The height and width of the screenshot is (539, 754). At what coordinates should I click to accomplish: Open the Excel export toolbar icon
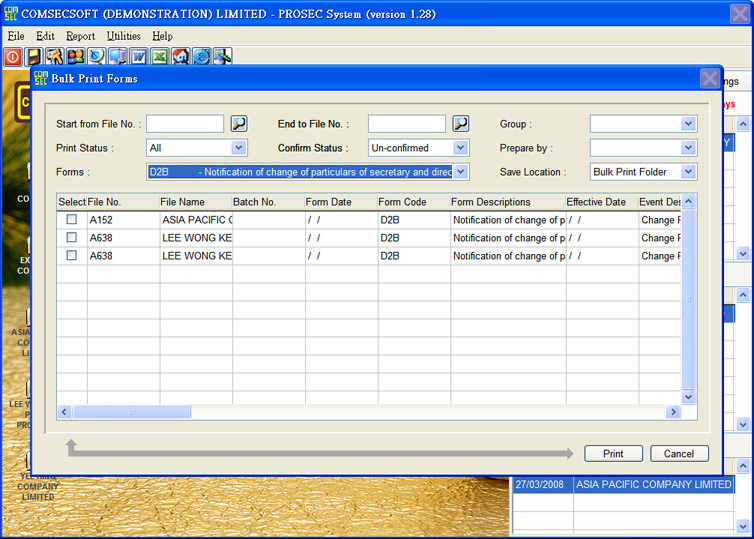(x=159, y=56)
